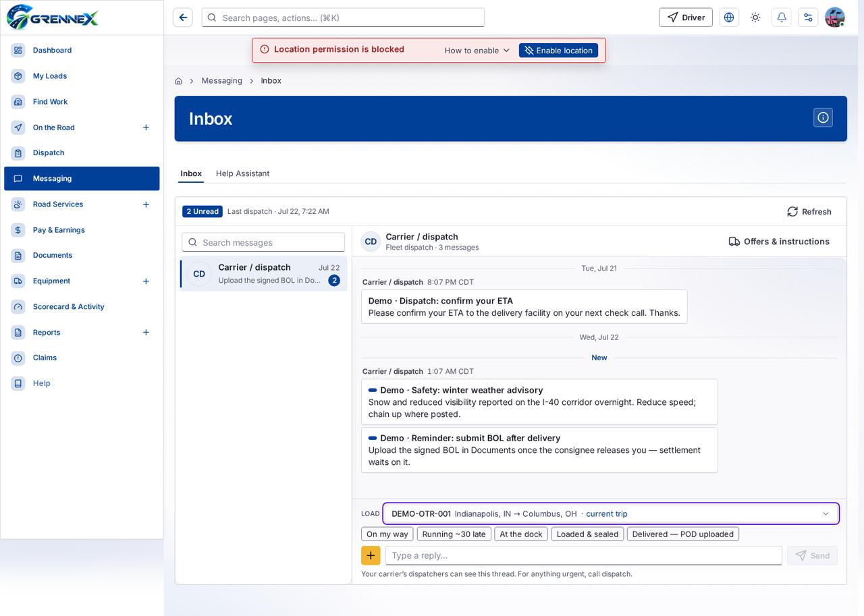Open Dashboard in the sidebar
Image resolution: width=864 pixels, height=616 pixels.
(x=82, y=51)
